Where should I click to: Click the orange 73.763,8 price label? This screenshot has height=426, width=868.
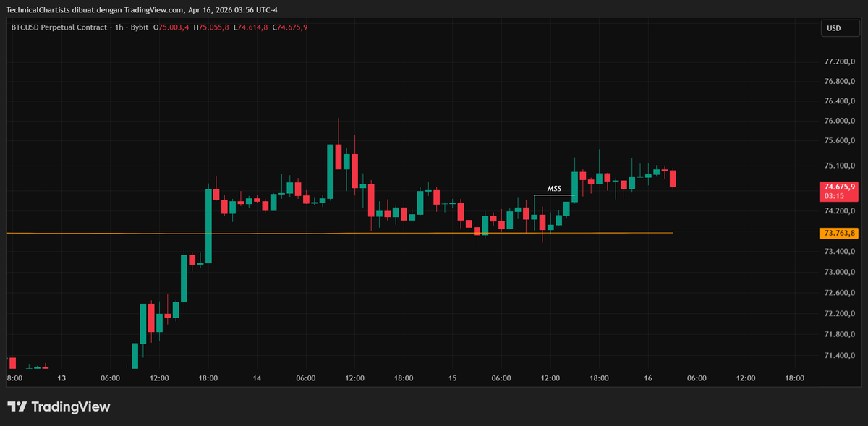point(839,233)
